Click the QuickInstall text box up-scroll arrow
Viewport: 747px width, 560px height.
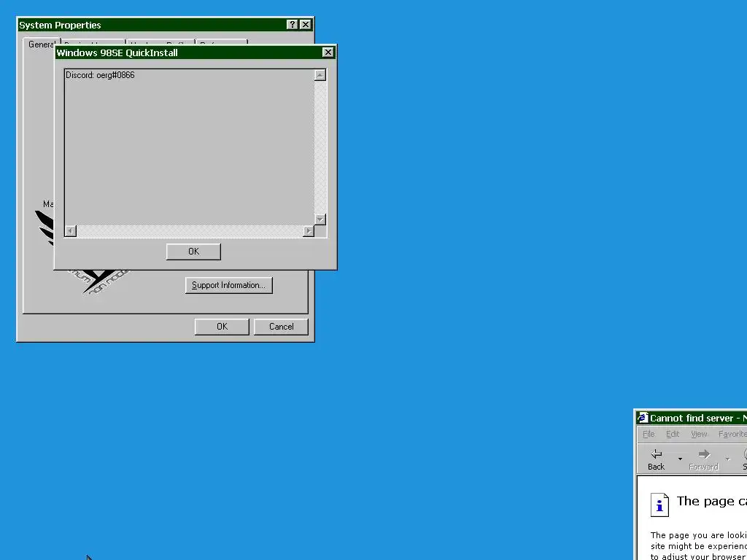320,75
